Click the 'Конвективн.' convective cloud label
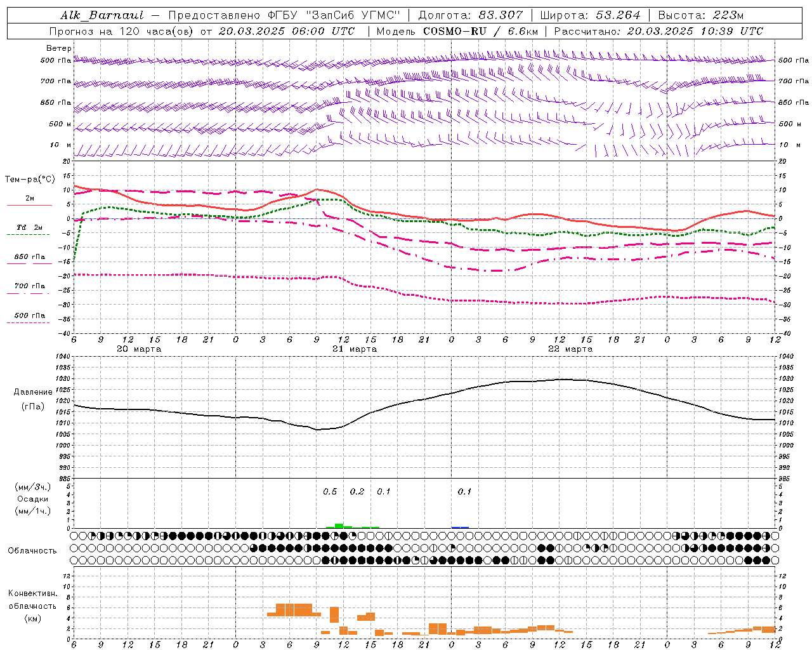 pos(33,594)
